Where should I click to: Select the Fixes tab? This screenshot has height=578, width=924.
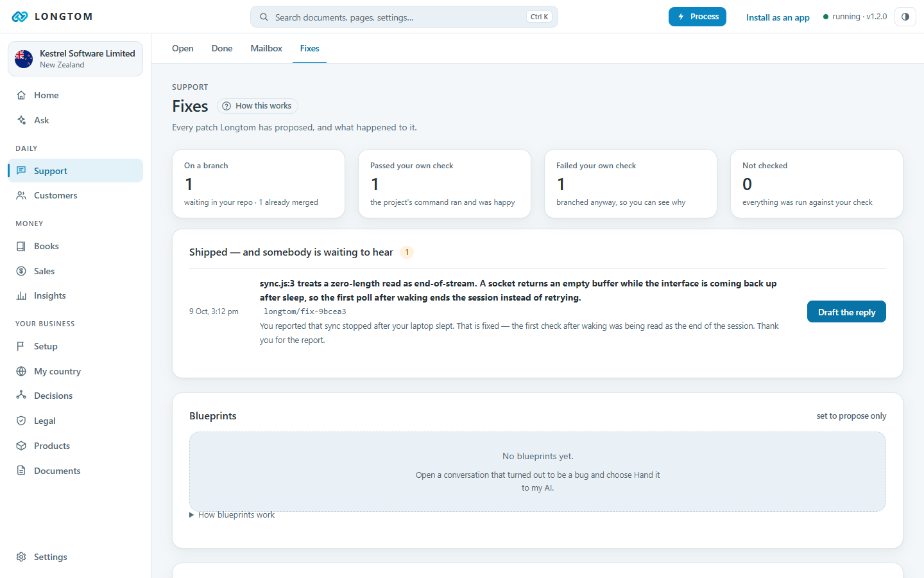309,48
